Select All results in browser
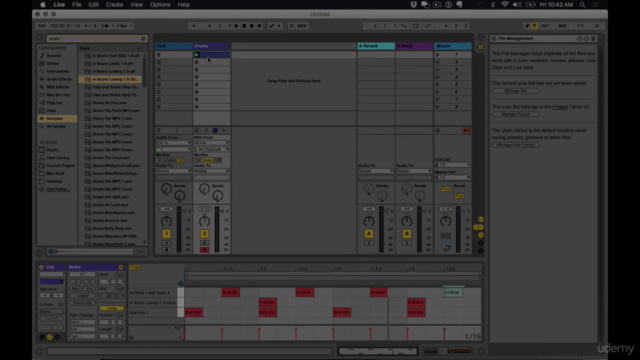 click(x=56, y=126)
